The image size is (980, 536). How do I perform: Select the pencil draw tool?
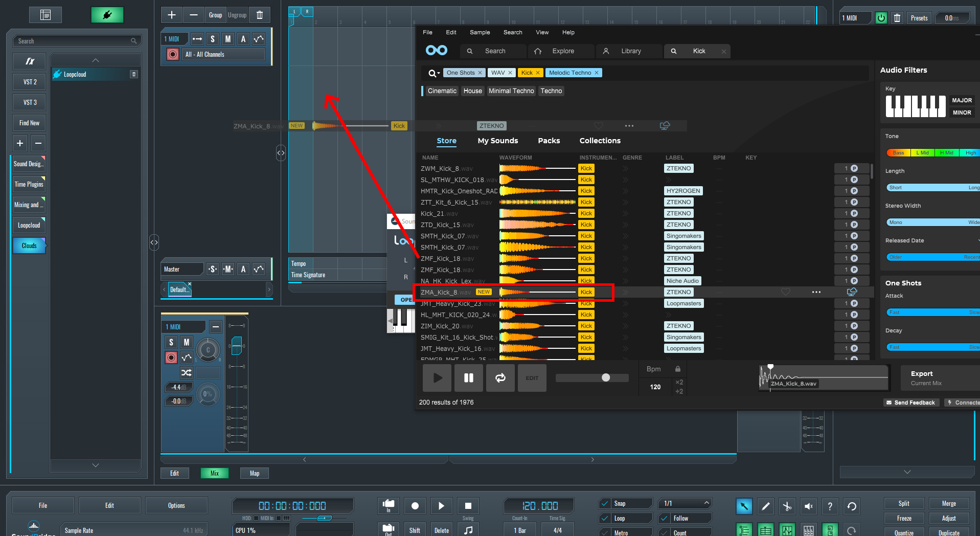click(x=766, y=506)
